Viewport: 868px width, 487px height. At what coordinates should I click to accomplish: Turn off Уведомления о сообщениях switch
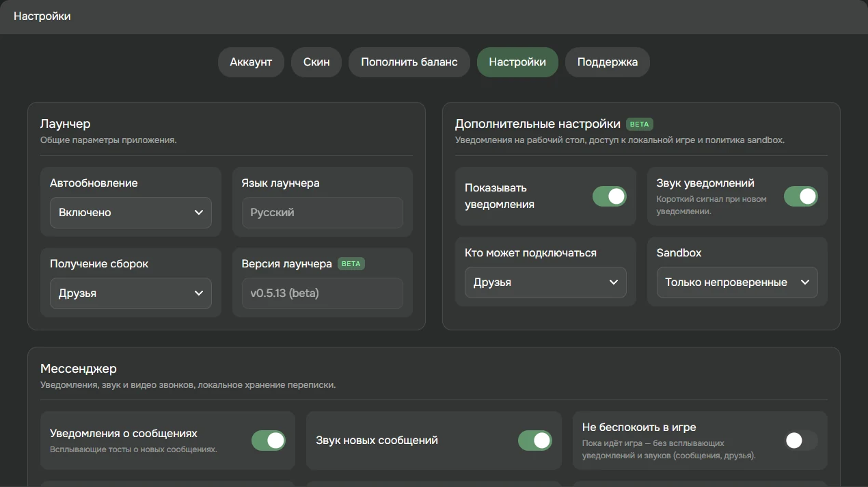pos(269,440)
